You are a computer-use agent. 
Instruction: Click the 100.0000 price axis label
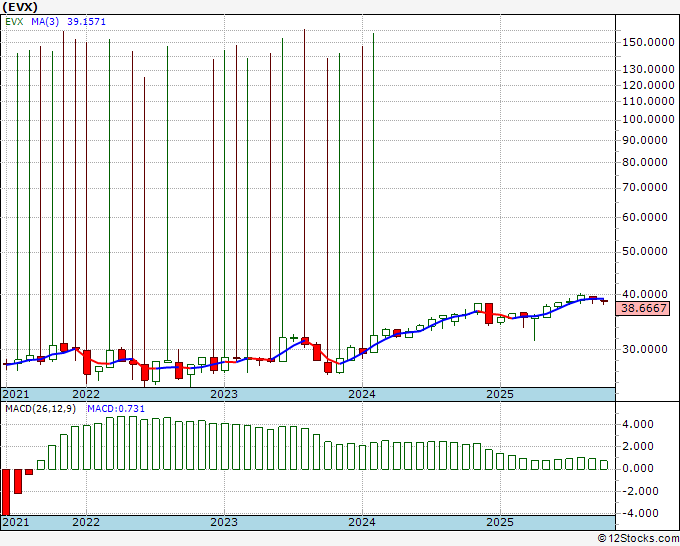(648, 120)
